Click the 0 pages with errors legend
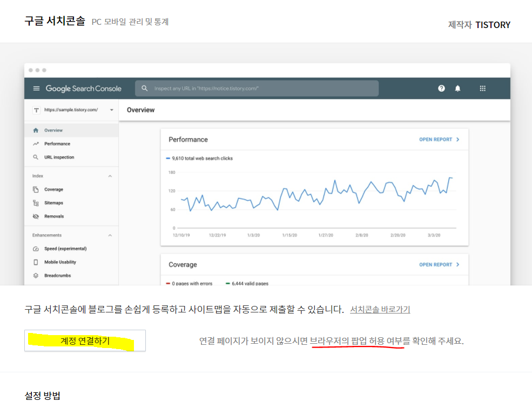Image resolution: width=532 pixels, height=402 pixels. point(189,283)
